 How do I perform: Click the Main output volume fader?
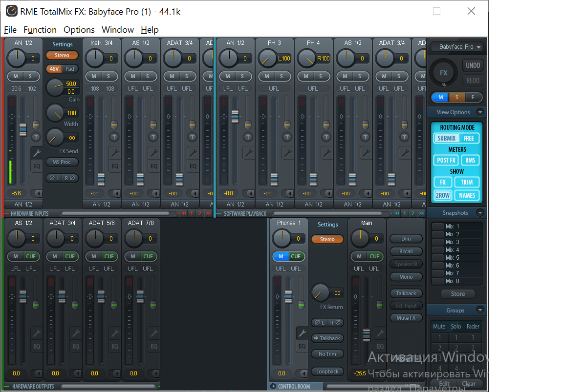click(x=367, y=335)
